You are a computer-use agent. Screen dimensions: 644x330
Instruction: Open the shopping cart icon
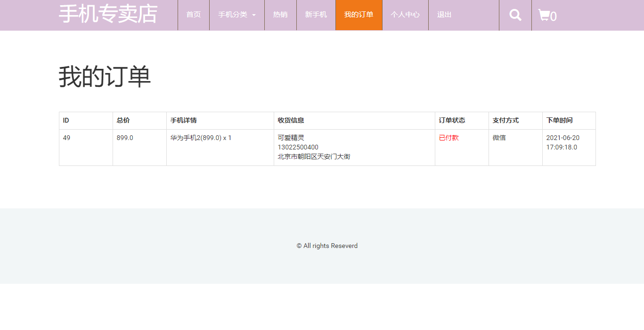click(x=547, y=16)
